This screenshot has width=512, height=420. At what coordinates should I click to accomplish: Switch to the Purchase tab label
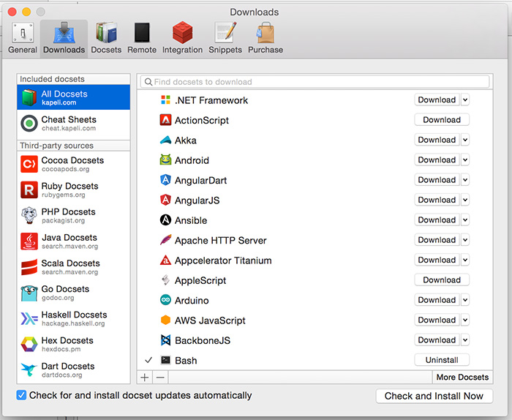pos(266,50)
